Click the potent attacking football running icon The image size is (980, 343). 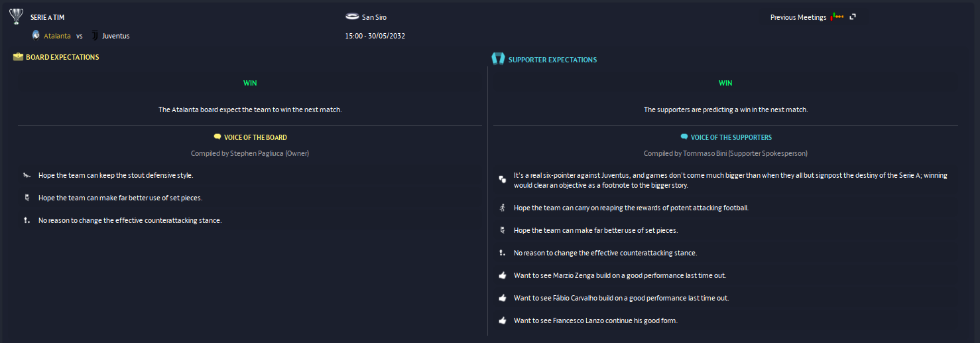pyautogui.click(x=502, y=208)
